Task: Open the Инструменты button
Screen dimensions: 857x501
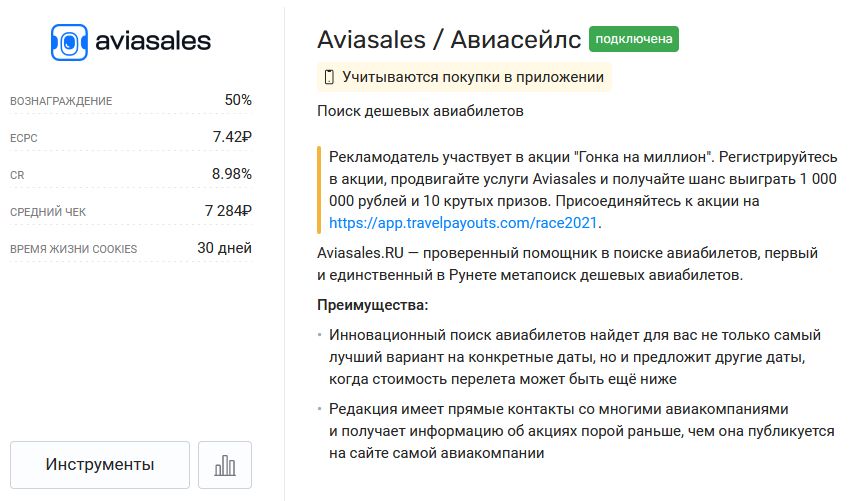Action: point(100,465)
